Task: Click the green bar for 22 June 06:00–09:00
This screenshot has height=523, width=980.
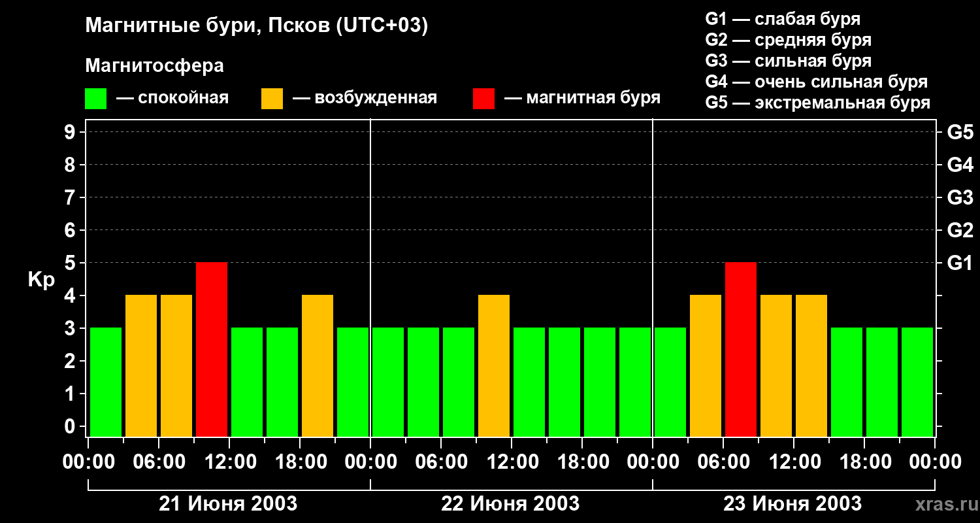Action: pos(459,382)
